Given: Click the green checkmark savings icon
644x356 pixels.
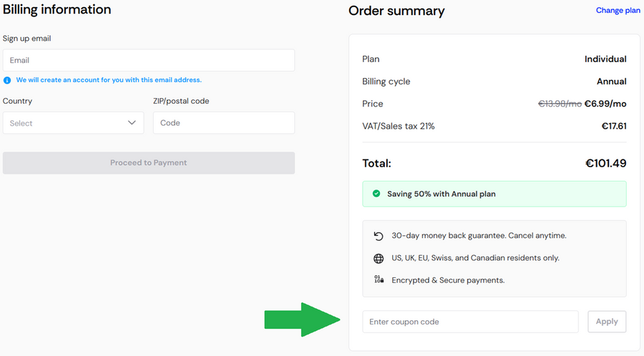Looking at the screenshot, I should tap(376, 194).
